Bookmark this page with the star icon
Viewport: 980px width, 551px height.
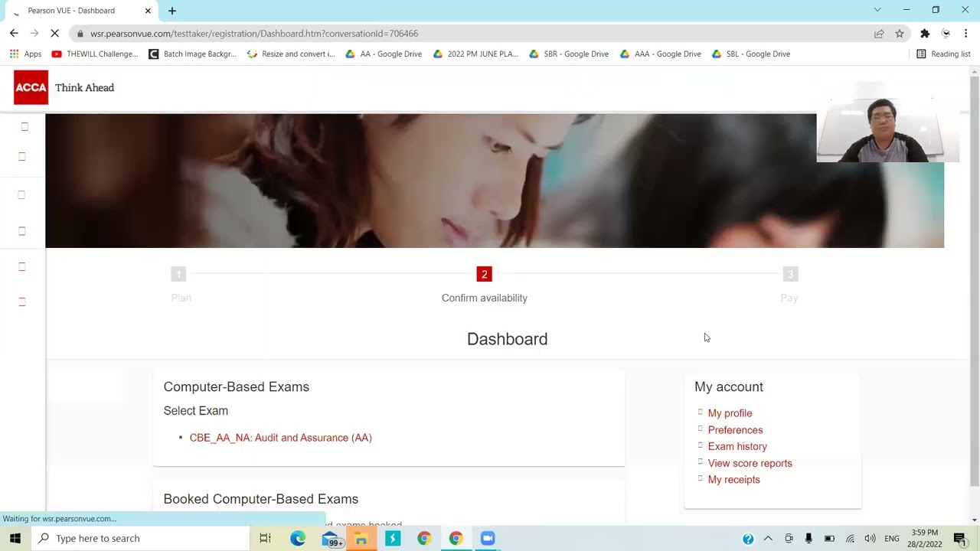coord(900,34)
